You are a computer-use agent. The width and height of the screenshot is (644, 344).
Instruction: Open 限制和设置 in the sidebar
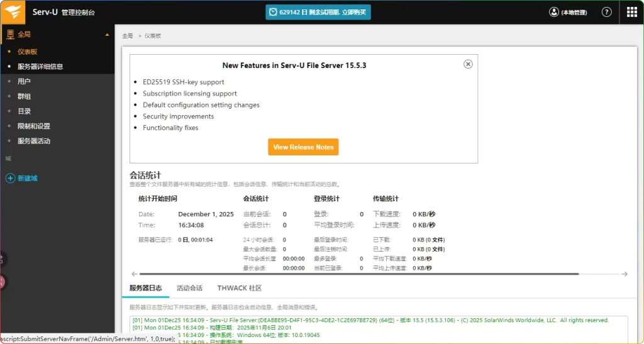pyautogui.click(x=34, y=126)
